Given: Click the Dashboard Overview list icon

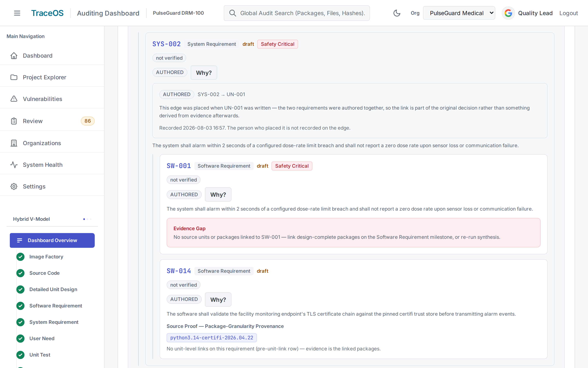Looking at the screenshot, I should click(x=20, y=240).
